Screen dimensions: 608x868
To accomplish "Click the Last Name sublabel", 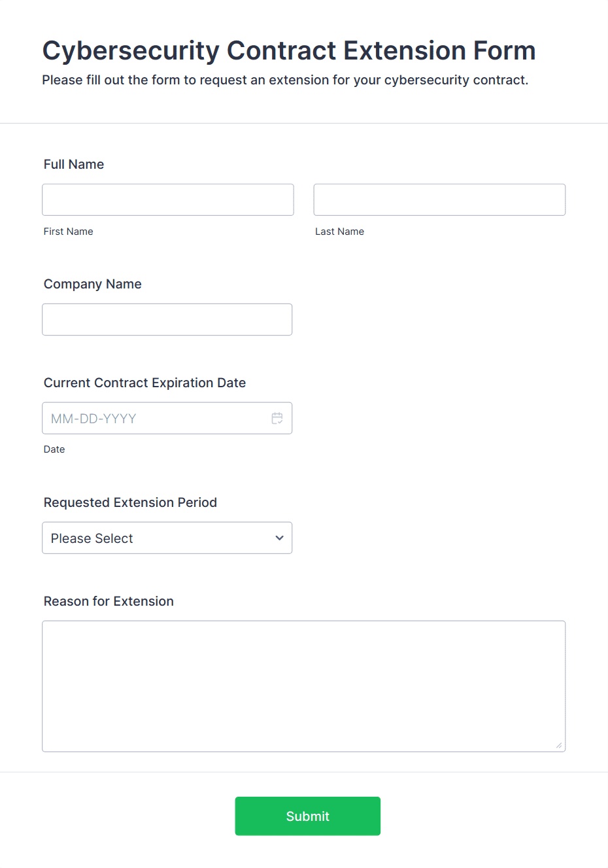I will 339,232.
